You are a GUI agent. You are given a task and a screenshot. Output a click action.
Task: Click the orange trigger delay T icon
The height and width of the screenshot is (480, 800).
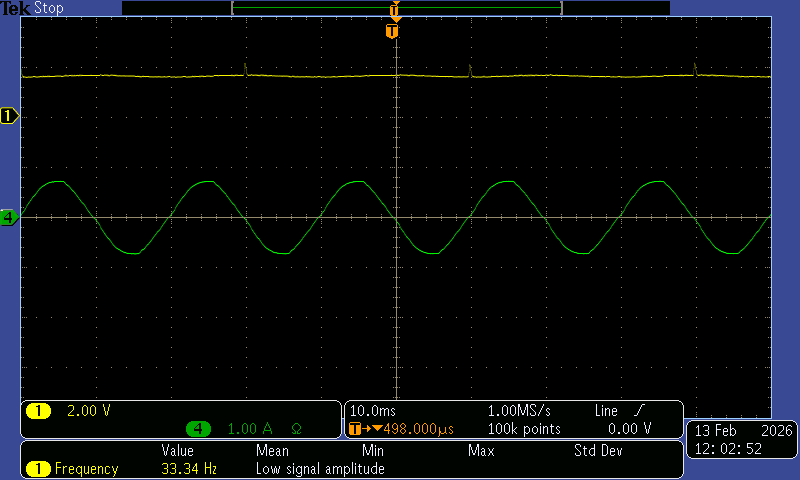click(355, 429)
